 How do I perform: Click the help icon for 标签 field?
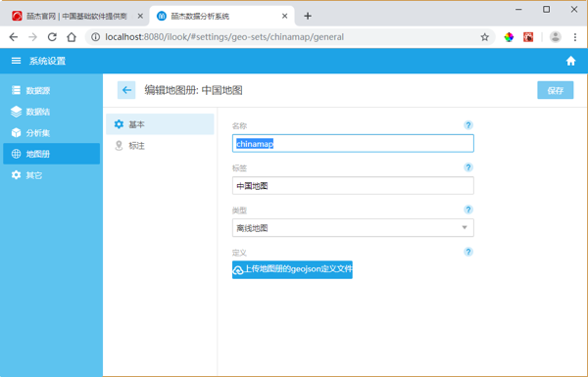tap(468, 167)
